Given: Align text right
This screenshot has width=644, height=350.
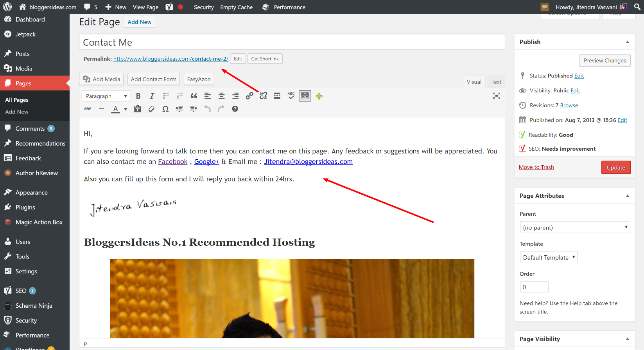Looking at the screenshot, I should coord(235,96).
